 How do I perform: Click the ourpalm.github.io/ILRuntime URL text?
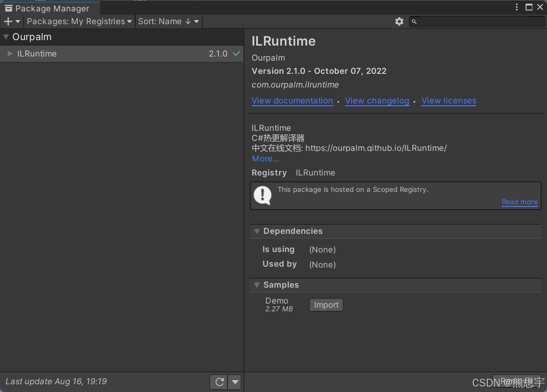tap(376, 148)
